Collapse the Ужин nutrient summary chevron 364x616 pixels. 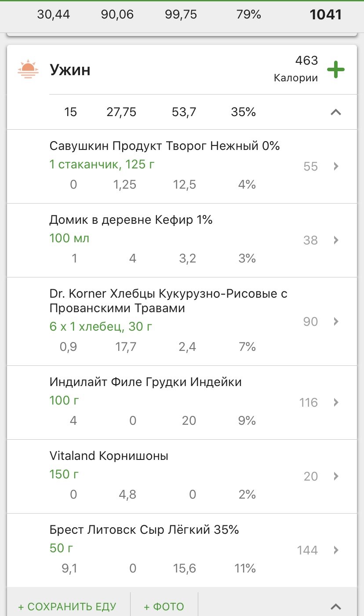point(336,112)
